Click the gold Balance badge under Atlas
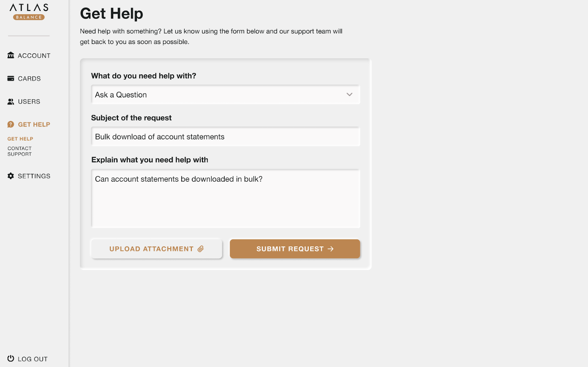 tap(29, 17)
